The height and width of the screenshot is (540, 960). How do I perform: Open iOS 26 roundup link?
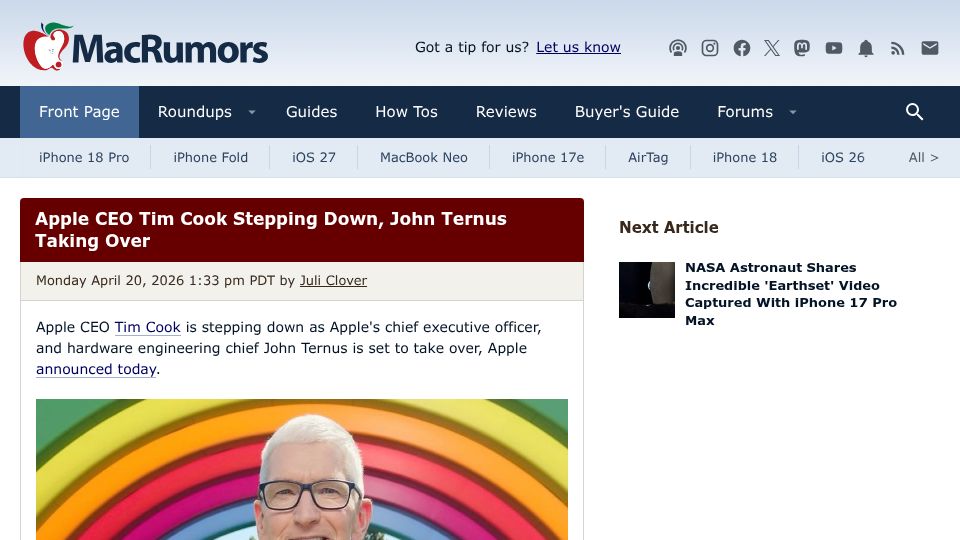tap(842, 158)
